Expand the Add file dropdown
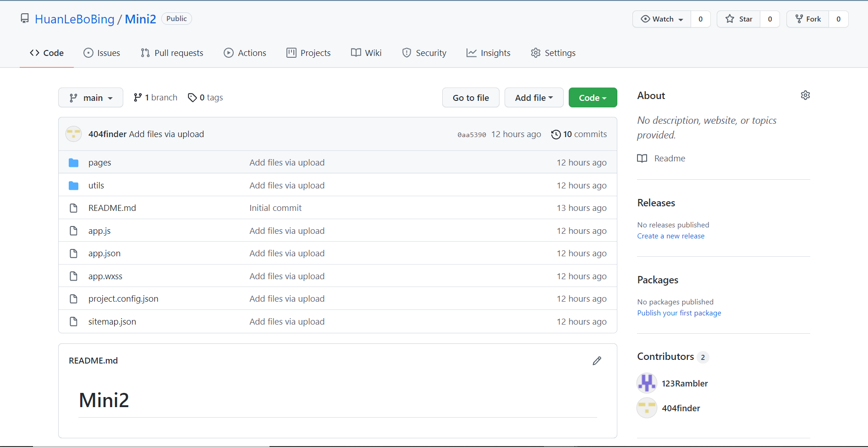Screen dimensions: 868x447 tap(534, 98)
